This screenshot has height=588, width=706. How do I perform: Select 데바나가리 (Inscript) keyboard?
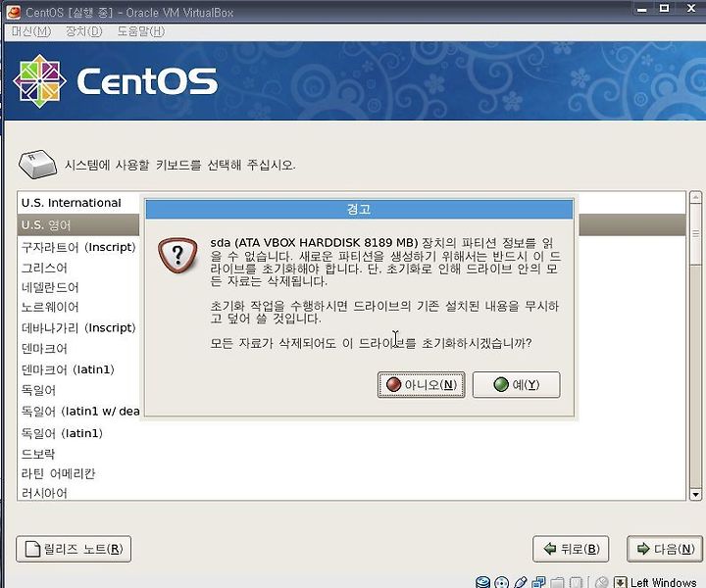click(78, 327)
